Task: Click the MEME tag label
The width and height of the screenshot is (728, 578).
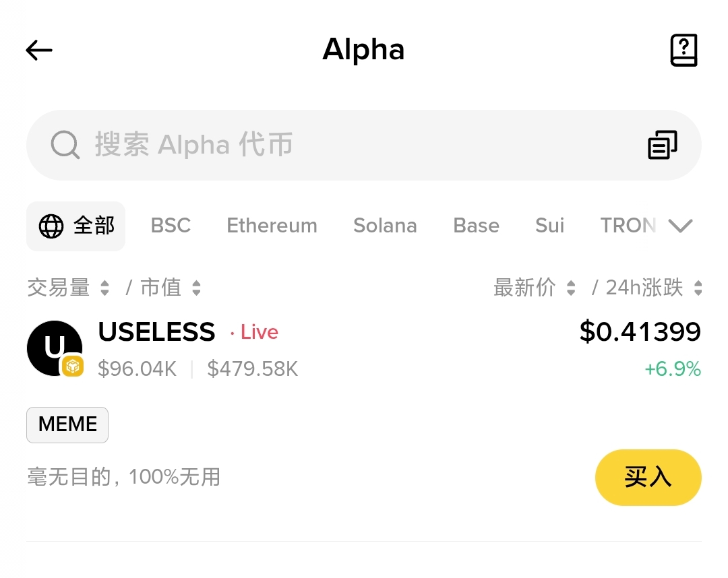Action: tap(67, 424)
